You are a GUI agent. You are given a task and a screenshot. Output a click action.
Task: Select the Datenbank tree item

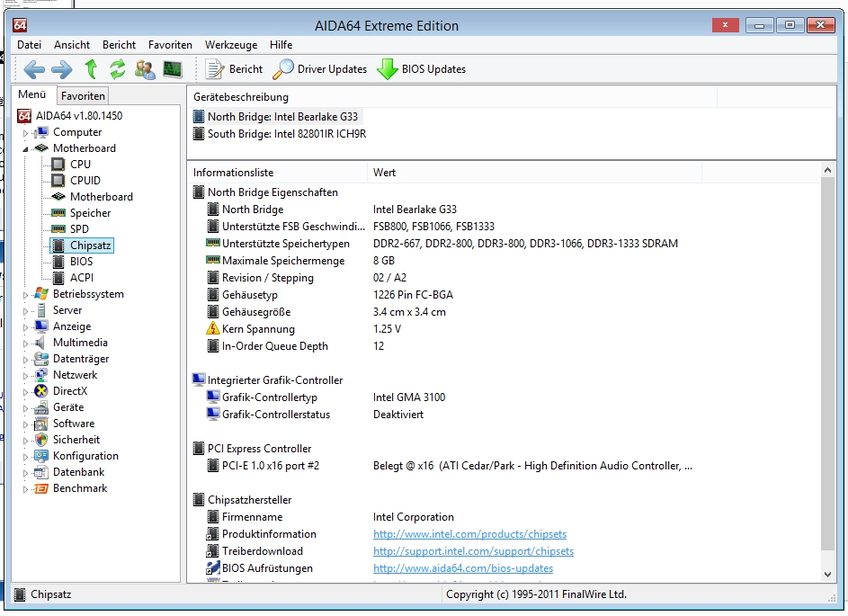click(x=78, y=473)
